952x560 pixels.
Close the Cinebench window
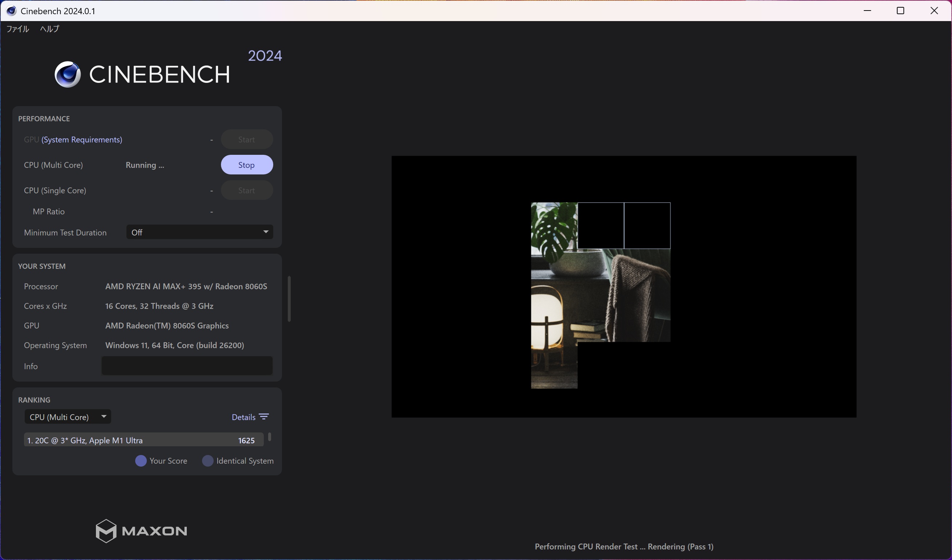click(934, 11)
